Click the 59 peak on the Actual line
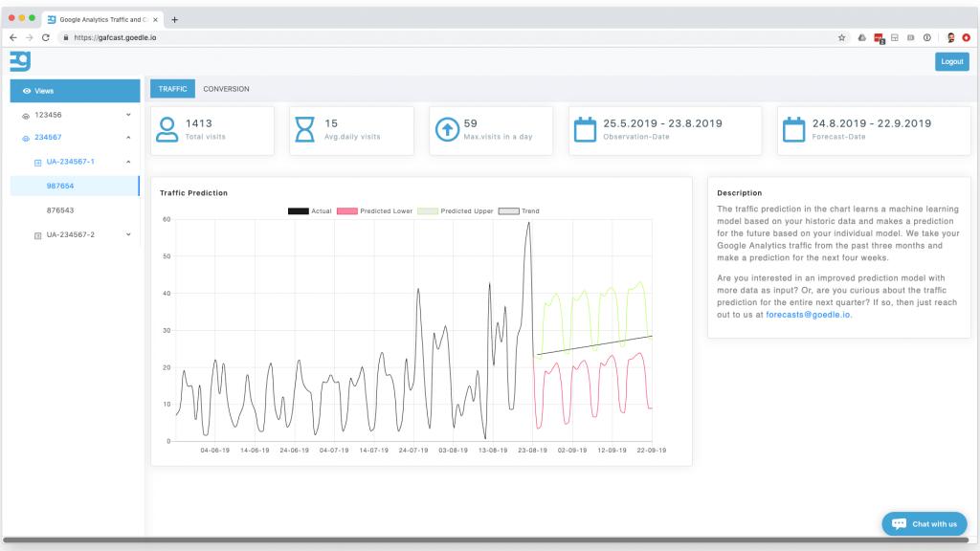The height and width of the screenshot is (551, 980). click(x=528, y=223)
